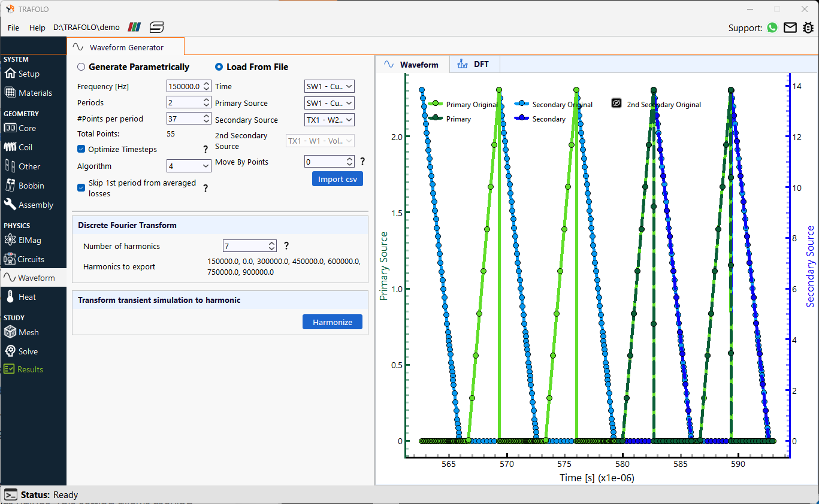This screenshot has height=504, width=819.
Task: Open the Materials section in the sidebar
Action: (x=32, y=92)
